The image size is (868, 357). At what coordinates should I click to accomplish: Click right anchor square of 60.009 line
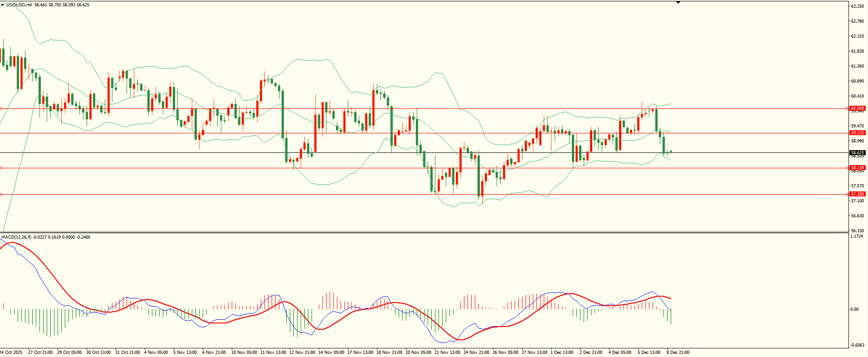[848, 108]
